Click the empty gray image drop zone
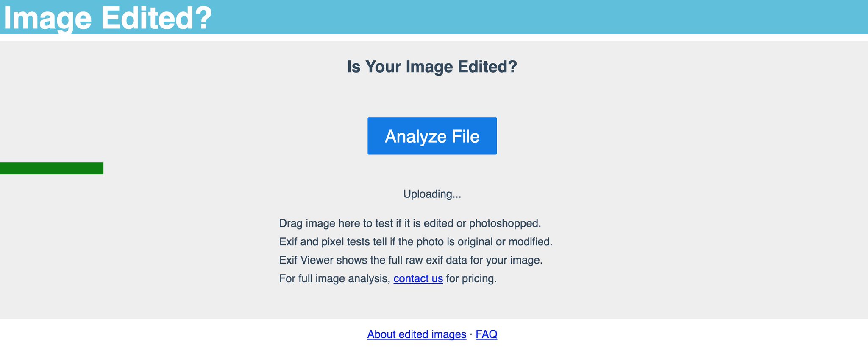The image size is (868, 351). click(x=678, y=191)
